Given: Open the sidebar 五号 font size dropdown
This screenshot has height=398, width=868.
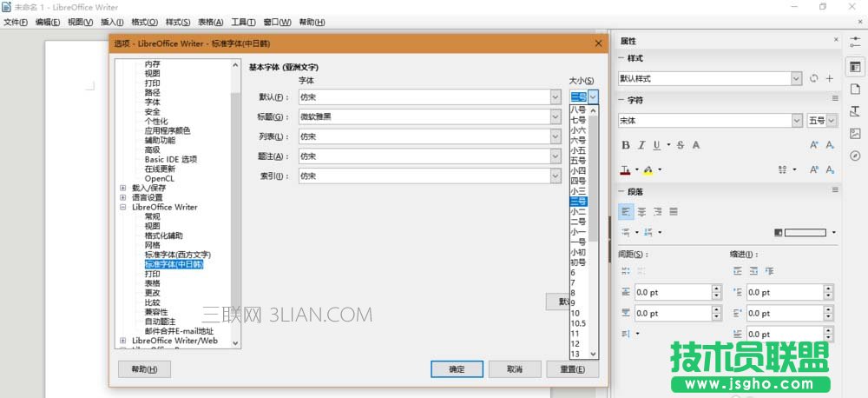Looking at the screenshot, I should point(832,120).
